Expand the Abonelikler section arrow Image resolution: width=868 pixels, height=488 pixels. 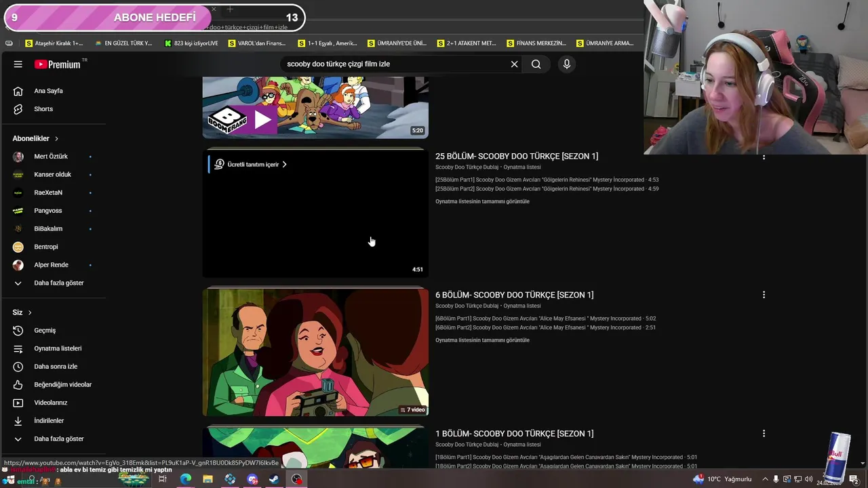pos(56,138)
